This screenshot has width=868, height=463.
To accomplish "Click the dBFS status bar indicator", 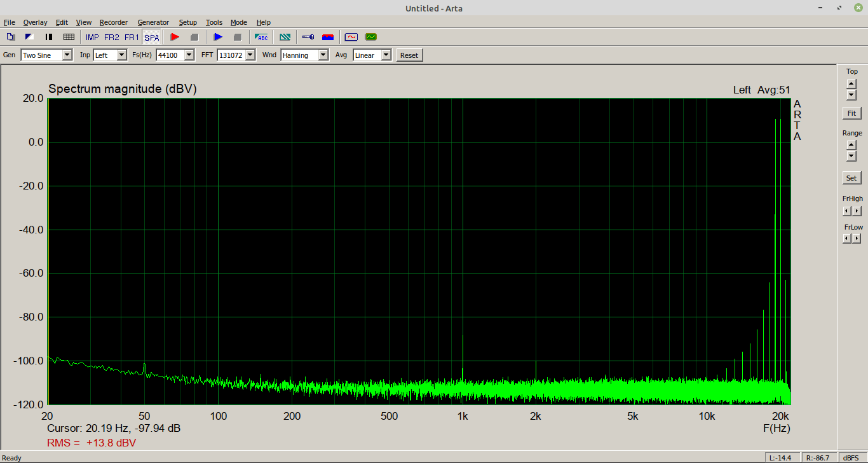I will pyautogui.click(x=850, y=458).
